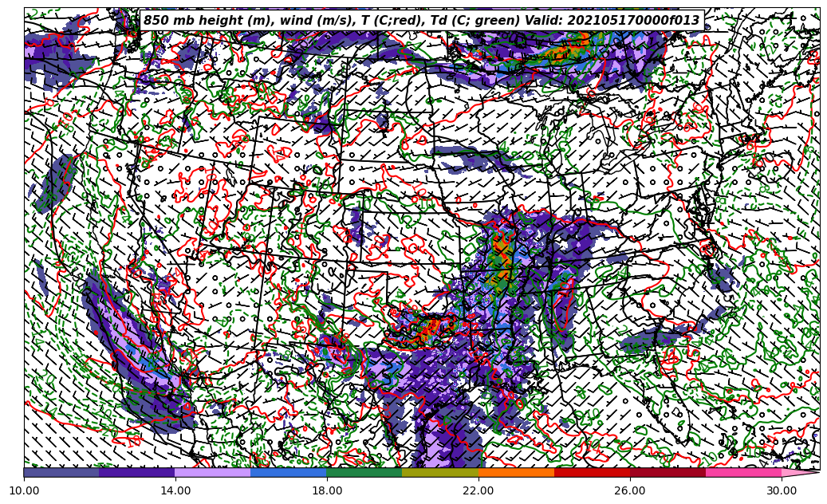Viewport: 827px width, 504px height.
Task: Click the 30.00 colorbar tick label
Action: point(782,491)
